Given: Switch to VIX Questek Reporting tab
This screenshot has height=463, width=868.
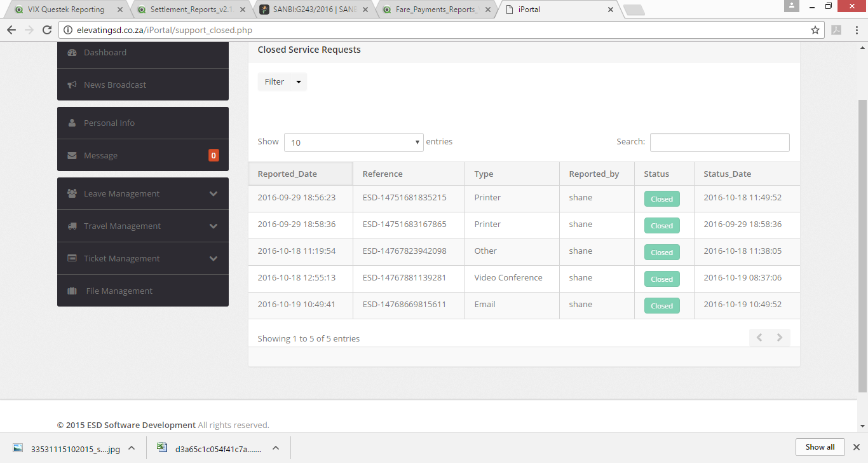Looking at the screenshot, I should (x=66, y=10).
